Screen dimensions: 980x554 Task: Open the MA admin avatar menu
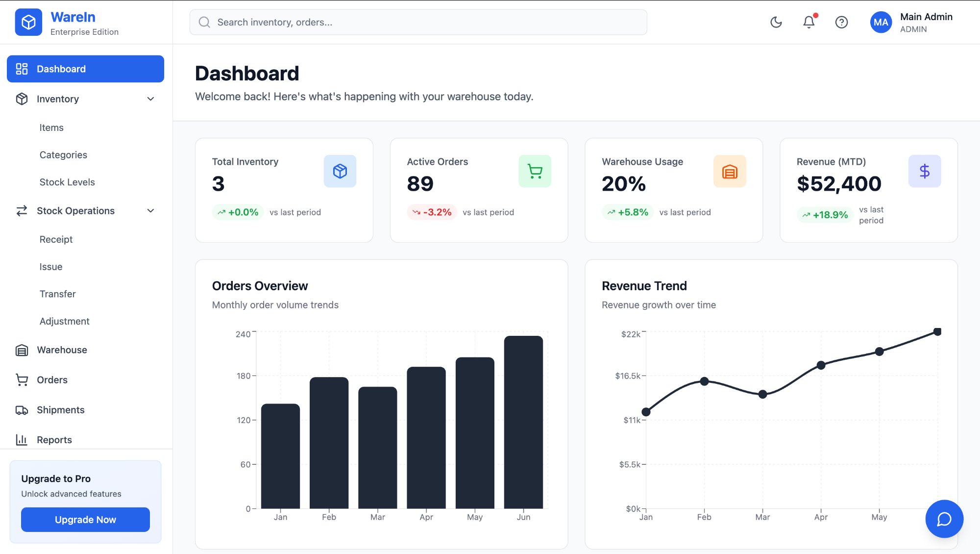pos(881,22)
